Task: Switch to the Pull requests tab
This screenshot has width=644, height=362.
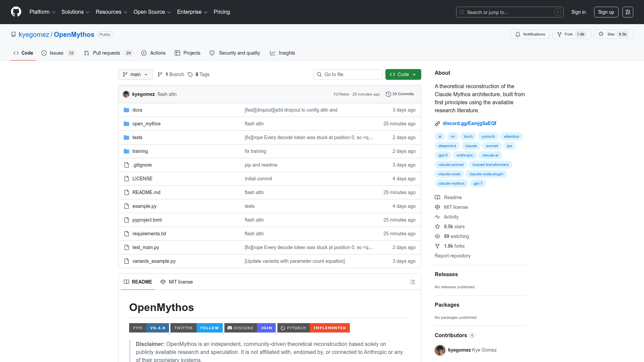Action: coord(106,53)
